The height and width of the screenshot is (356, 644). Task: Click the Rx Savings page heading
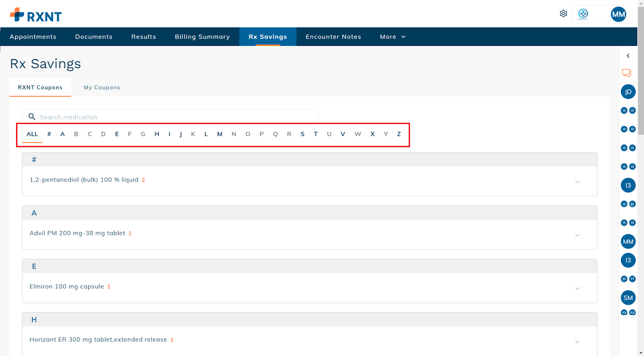(45, 64)
